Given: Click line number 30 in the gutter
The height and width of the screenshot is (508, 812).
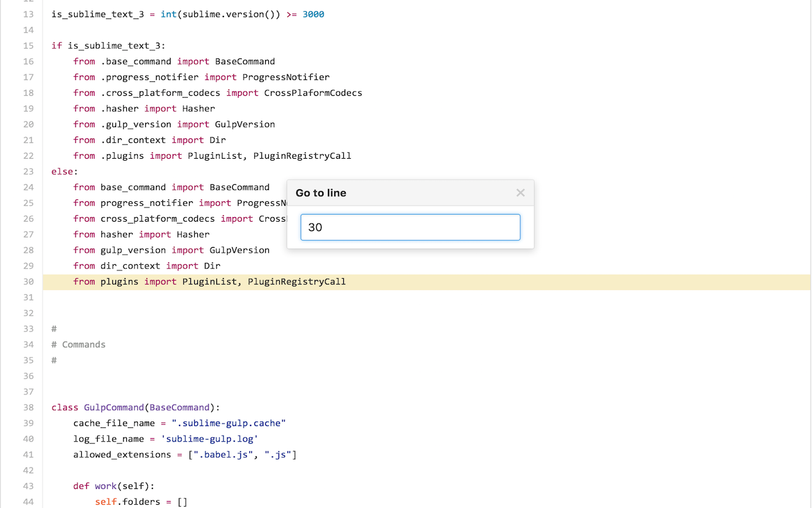Looking at the screenshot, I should coord(28,281).
